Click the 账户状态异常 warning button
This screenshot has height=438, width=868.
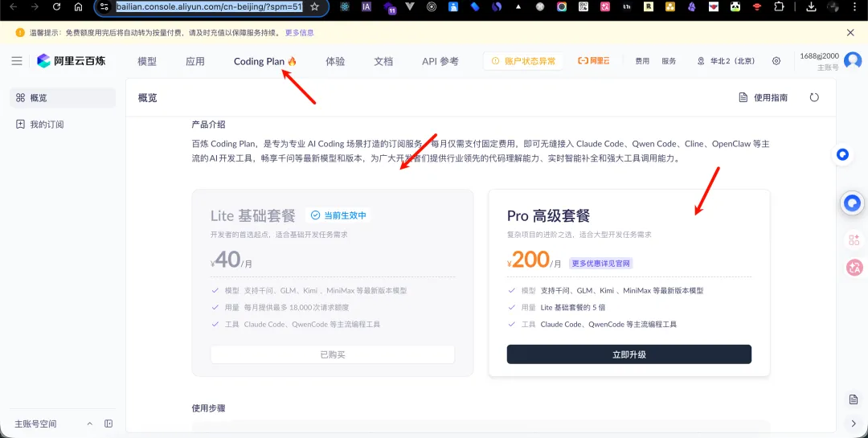click(523, 61)
